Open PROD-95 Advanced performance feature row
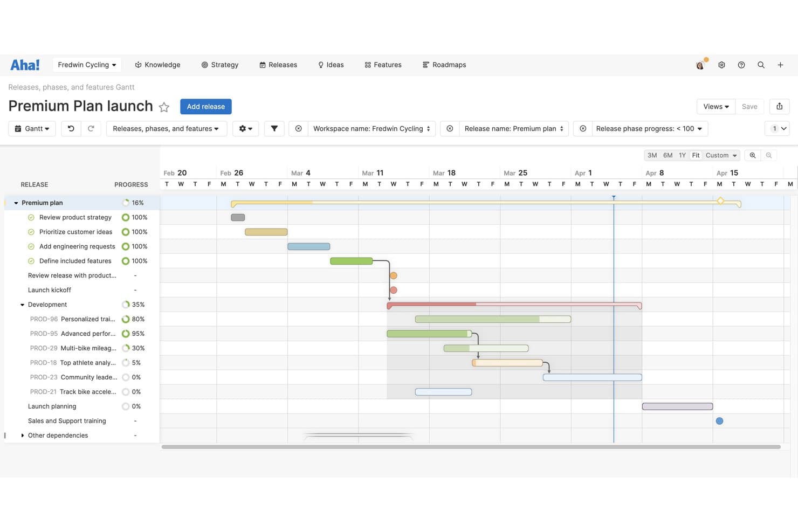 click(81, 334)
